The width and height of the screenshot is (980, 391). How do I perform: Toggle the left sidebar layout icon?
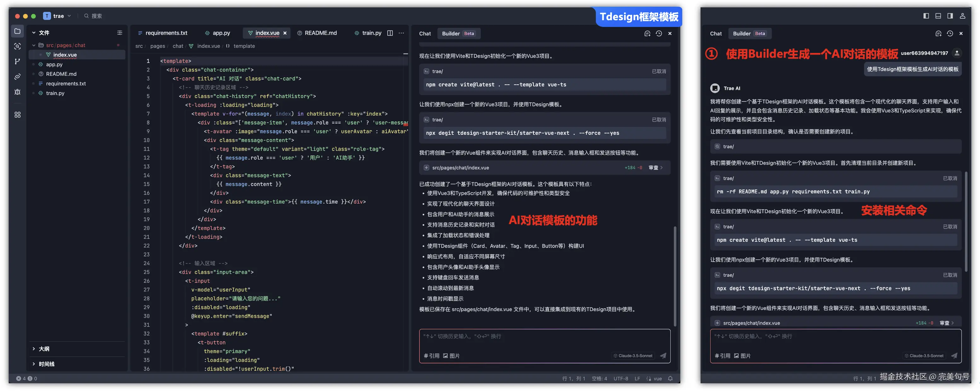pos(926,15)
